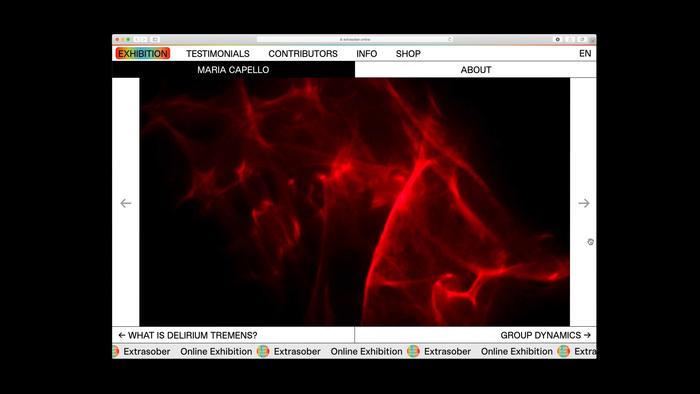Click the Safari share button
The height and width of the screenshot is (394, 700).
(x=570, y=39)
